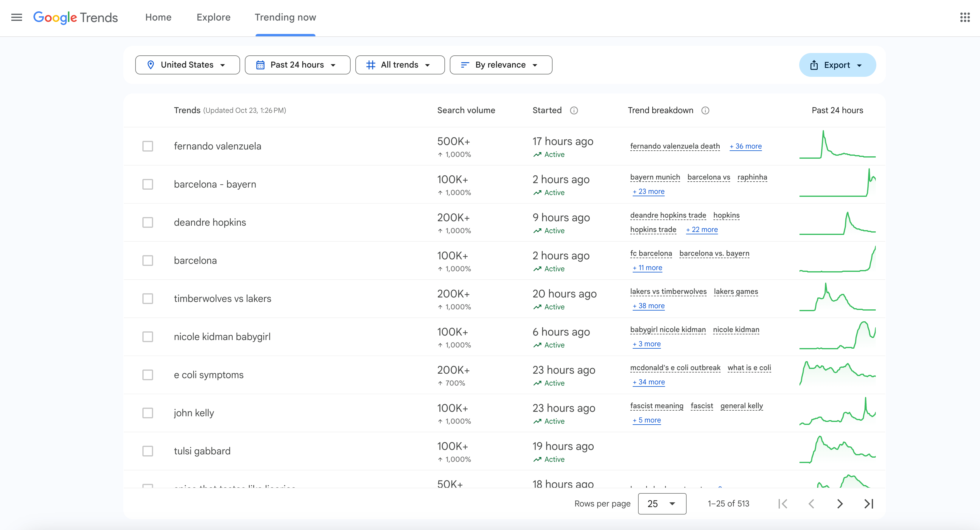Click the sort icon in By relevance filter

pyautogui.click(x=464, y=65)
